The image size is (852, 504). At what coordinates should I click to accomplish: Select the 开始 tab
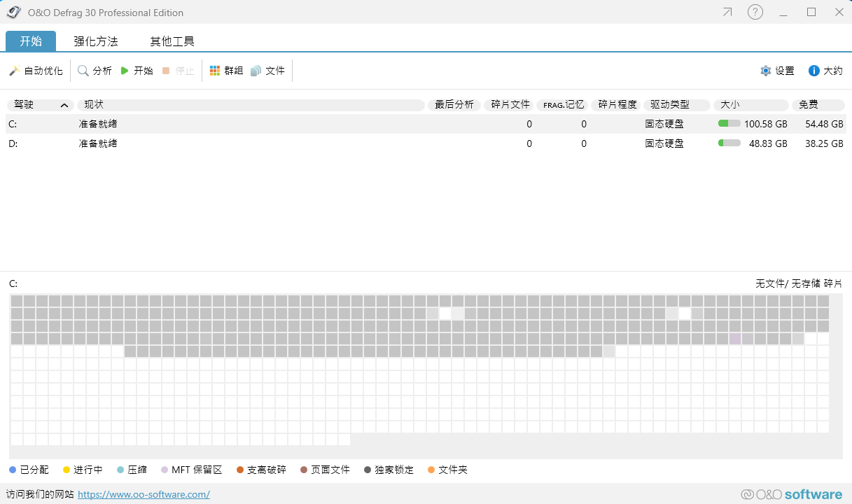pos(31,41)
